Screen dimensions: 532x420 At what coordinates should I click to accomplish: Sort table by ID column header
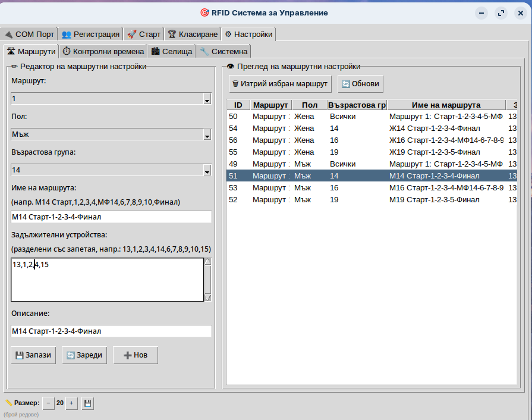[x=238, y=105]
